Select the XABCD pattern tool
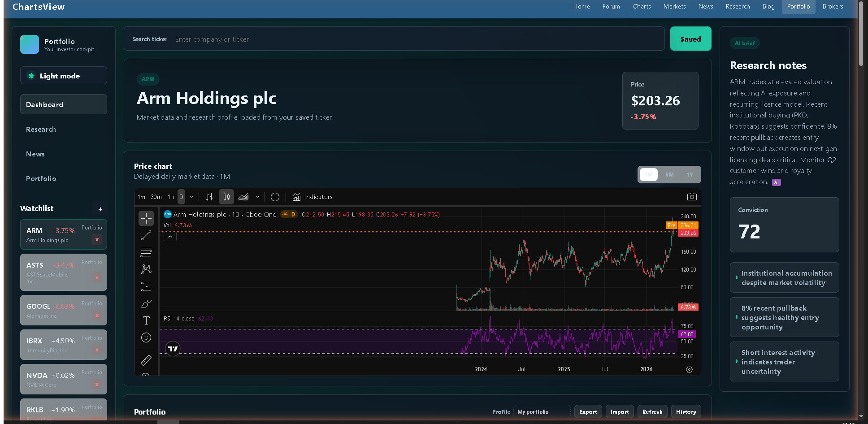 (x=146, y=269)
